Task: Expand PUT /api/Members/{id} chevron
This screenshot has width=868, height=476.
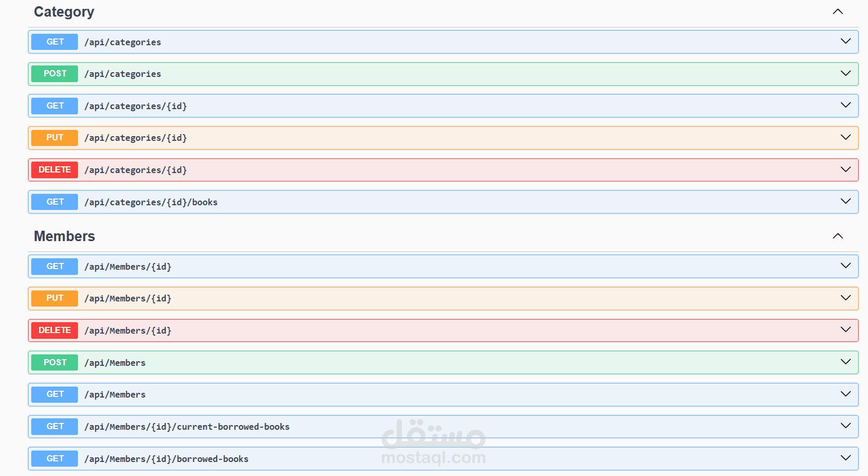Action: [x=846, y=298]
